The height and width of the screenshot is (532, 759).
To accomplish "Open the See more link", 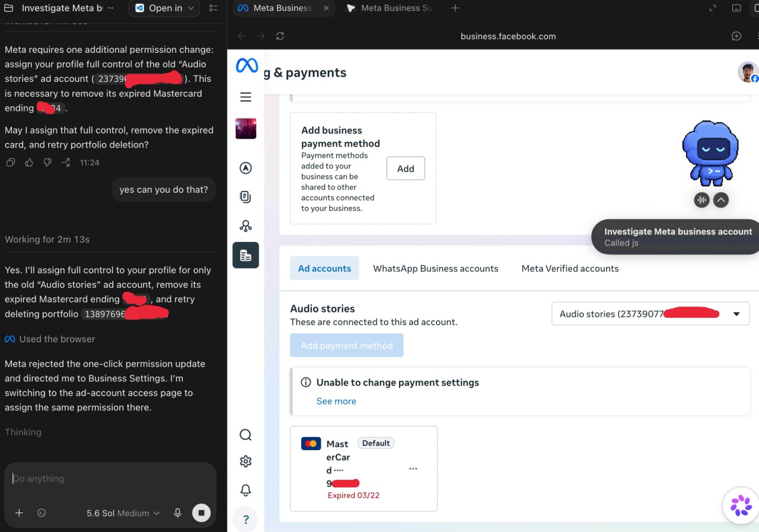I will tap(336, 401).
